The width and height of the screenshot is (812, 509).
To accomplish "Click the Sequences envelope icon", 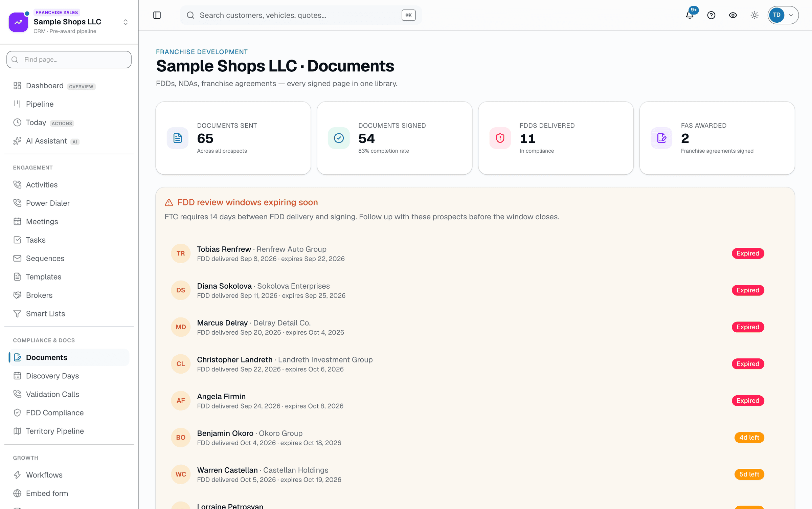I will click(x=17, y=259).
